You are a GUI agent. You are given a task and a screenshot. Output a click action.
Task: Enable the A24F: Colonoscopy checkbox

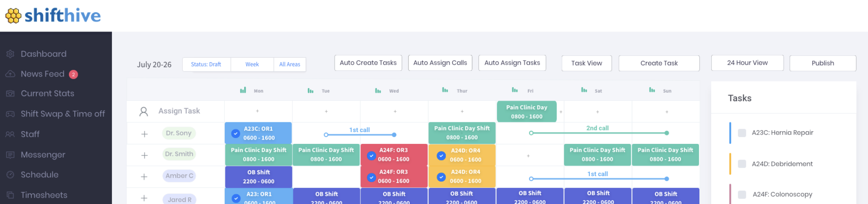point(742,195)
